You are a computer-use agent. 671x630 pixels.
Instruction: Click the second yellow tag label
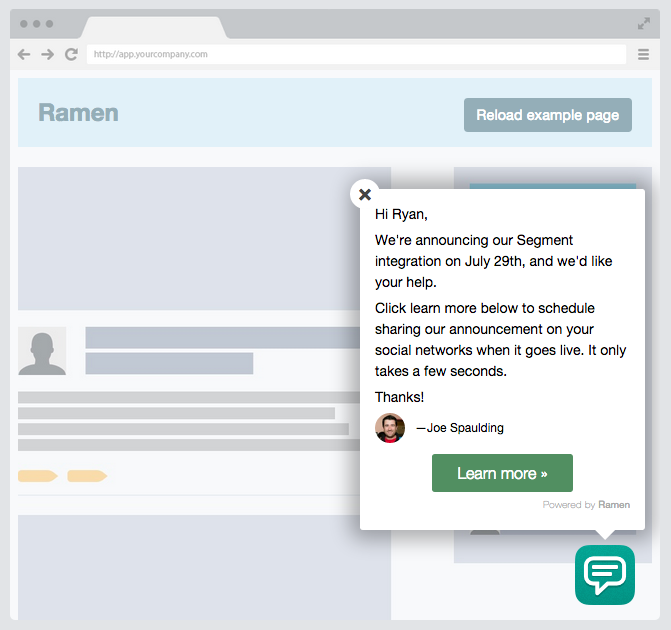87,476
